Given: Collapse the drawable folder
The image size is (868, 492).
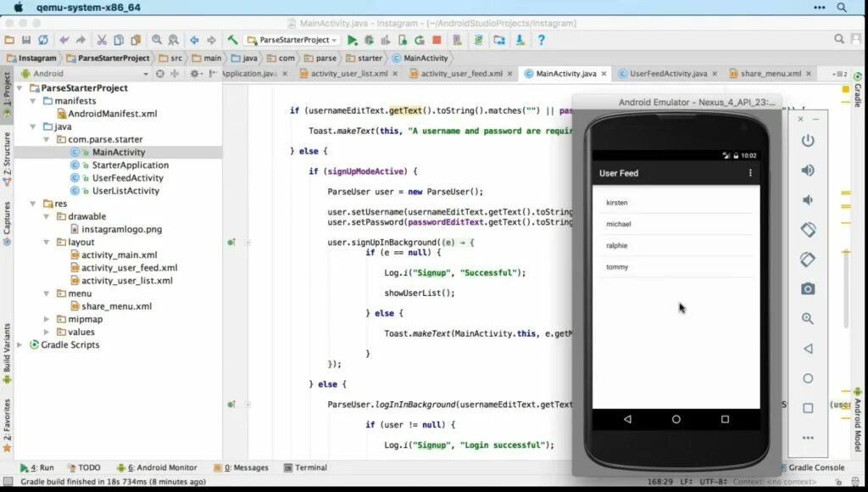Looking at the screenshot, I should coord(47,216).
